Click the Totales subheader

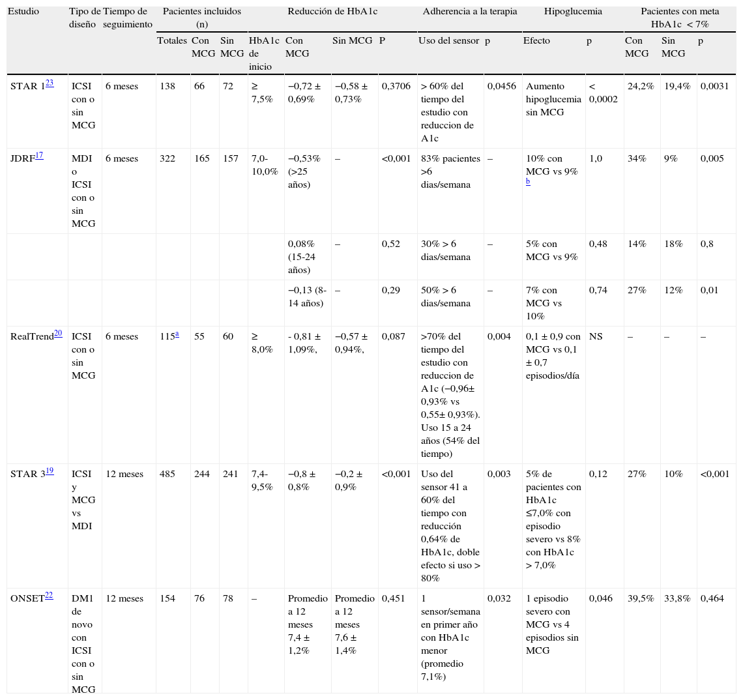[x=172, y=40]
